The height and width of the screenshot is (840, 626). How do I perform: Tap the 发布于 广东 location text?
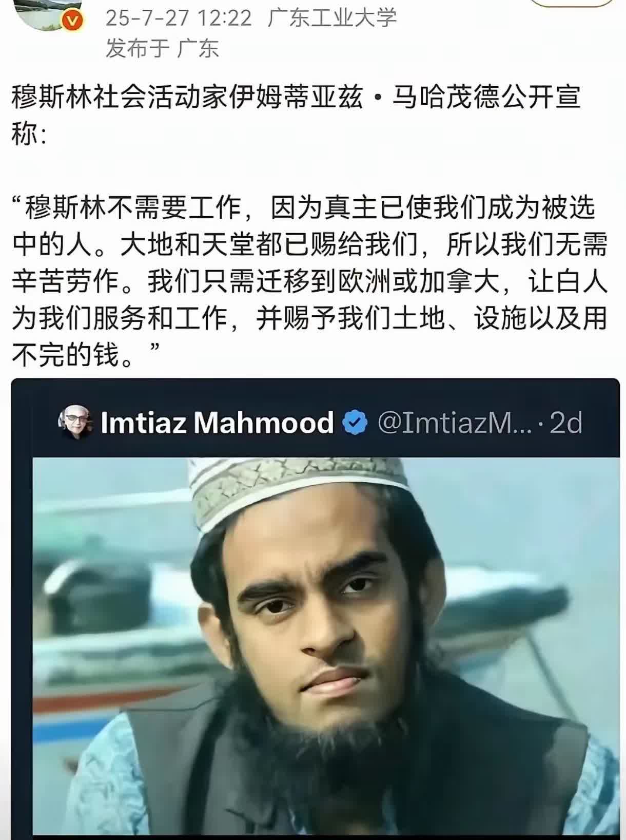pos(162,49)
